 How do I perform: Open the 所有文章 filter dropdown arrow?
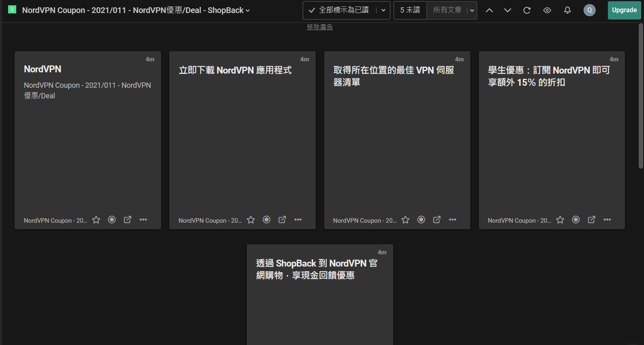click(x=472, y=10)
